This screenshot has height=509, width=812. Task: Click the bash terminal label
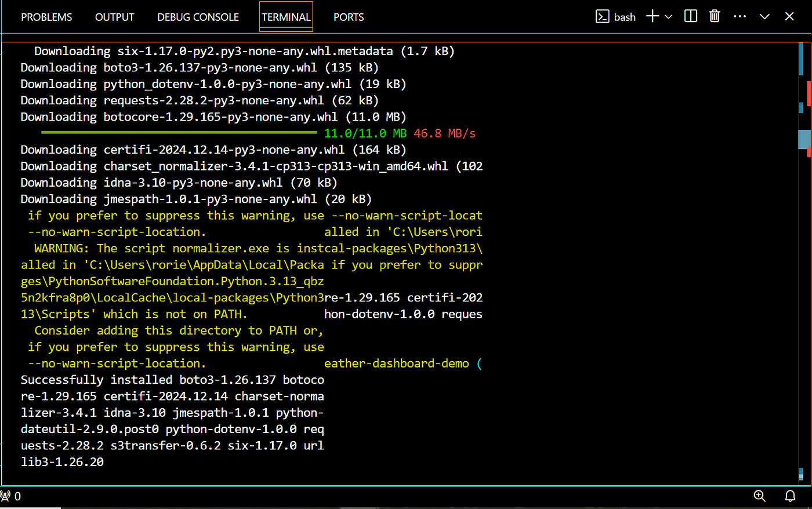(625, 17)
